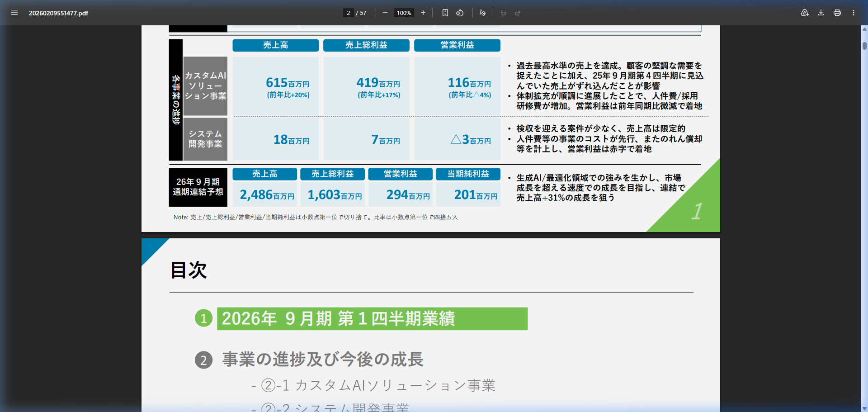Open the three-dot More actions menu

[854, 13]
